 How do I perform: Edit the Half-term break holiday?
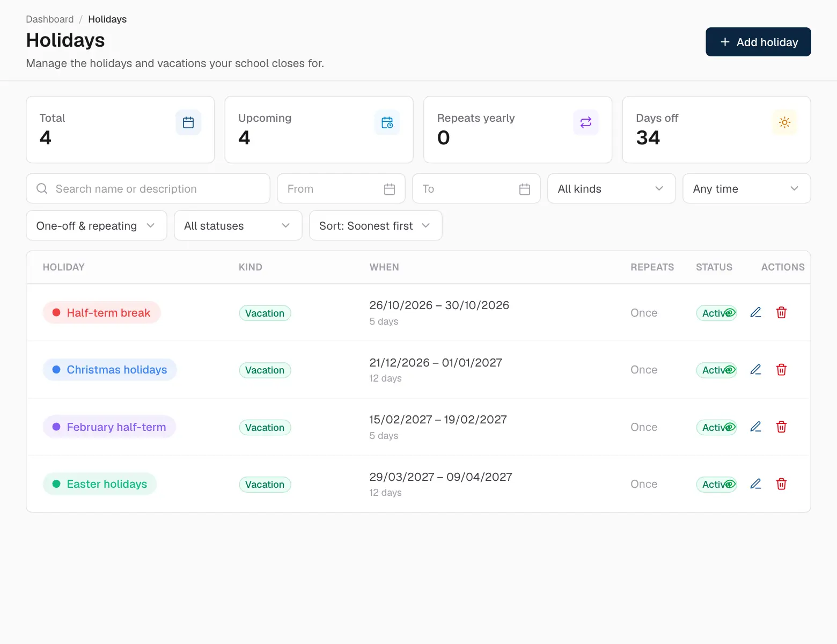click(755, 312)
